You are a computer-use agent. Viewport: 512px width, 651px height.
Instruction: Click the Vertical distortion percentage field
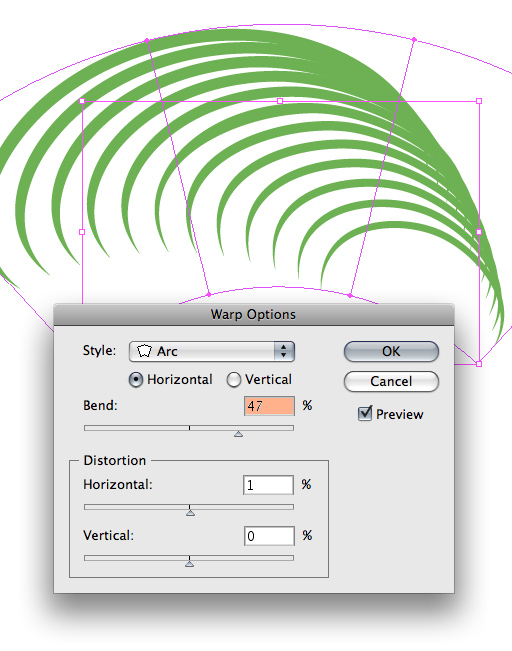coord(269,536)
